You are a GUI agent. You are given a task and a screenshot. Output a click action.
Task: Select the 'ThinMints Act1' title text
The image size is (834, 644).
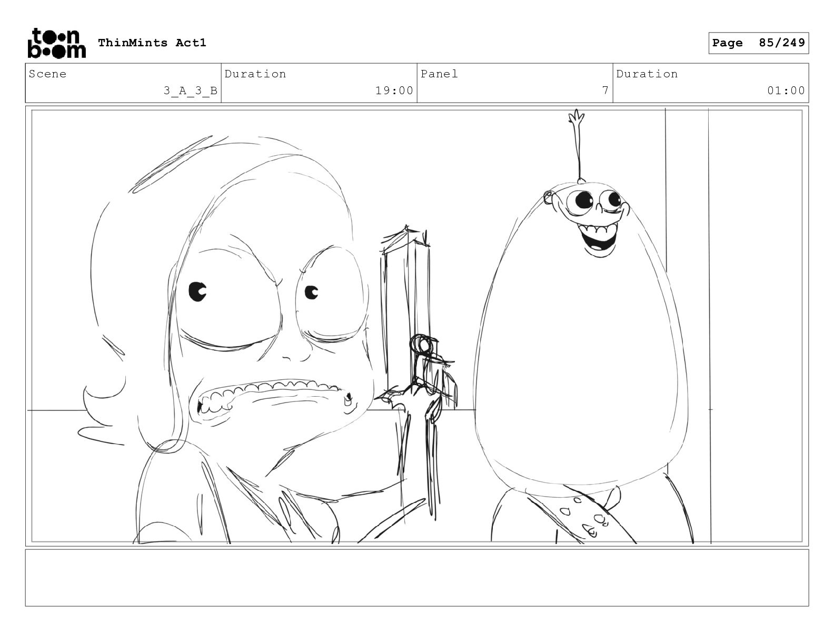click(152, 43)
